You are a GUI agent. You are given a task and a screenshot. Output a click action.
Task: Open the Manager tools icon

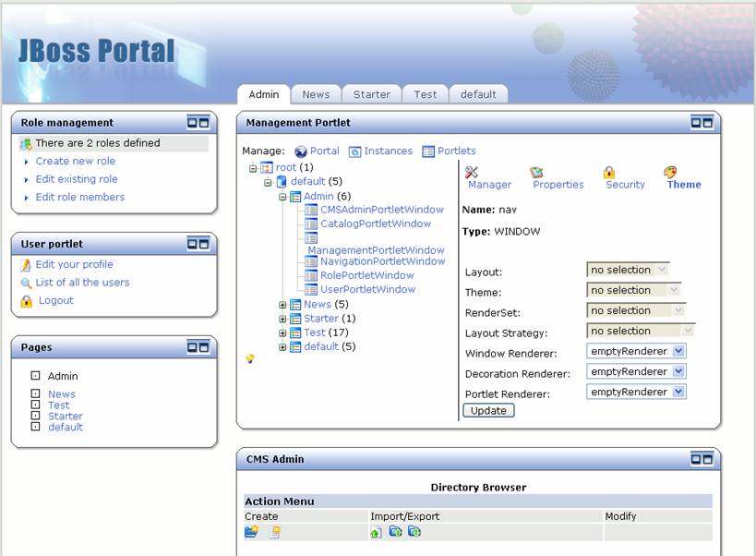[x=471, y=172]
